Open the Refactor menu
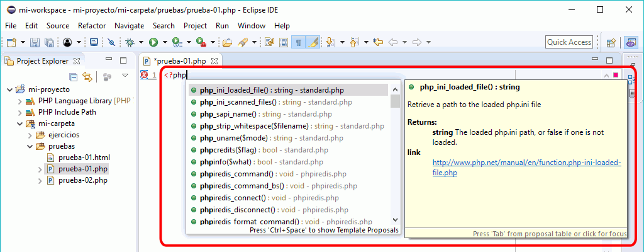644x252 pixels. (92, 26)
